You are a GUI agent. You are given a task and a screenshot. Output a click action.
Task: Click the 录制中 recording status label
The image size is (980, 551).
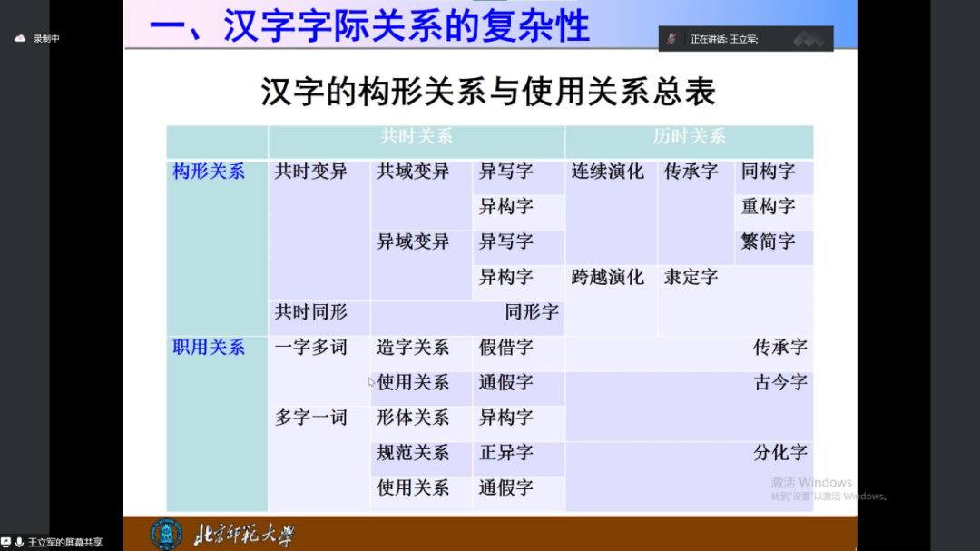(x=46, y=38)
